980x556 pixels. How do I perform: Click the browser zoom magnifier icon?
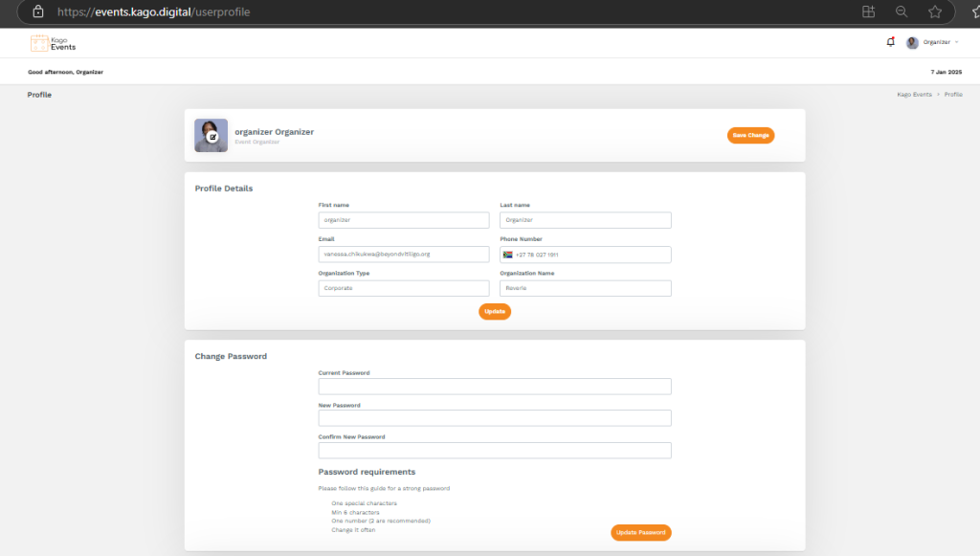(901, 11)
